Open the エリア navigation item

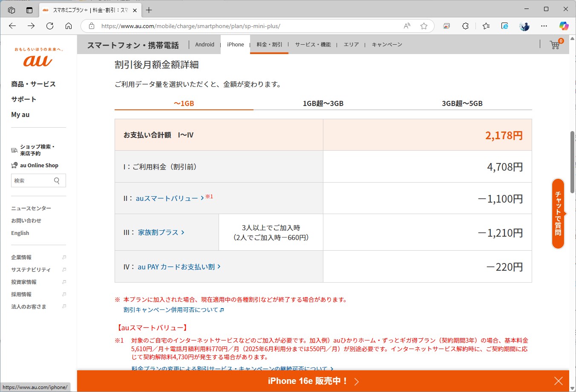click(351, 44)
